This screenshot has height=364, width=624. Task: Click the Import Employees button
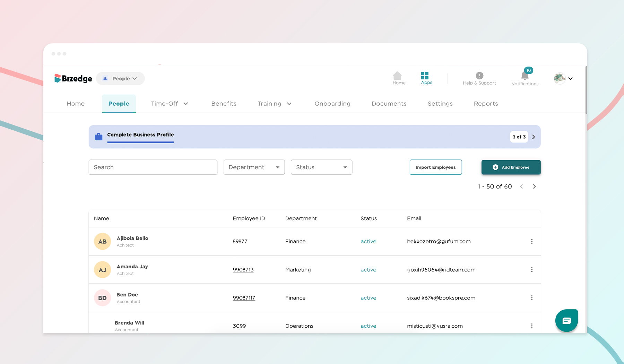[435, 167]
